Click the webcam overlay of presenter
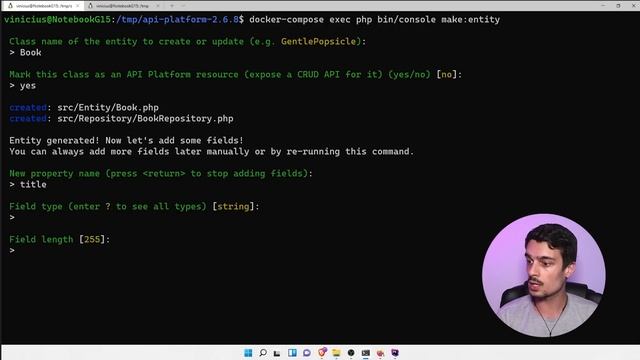Image resolution: width=640 pixels, height=360 pixels. (544, 276)
